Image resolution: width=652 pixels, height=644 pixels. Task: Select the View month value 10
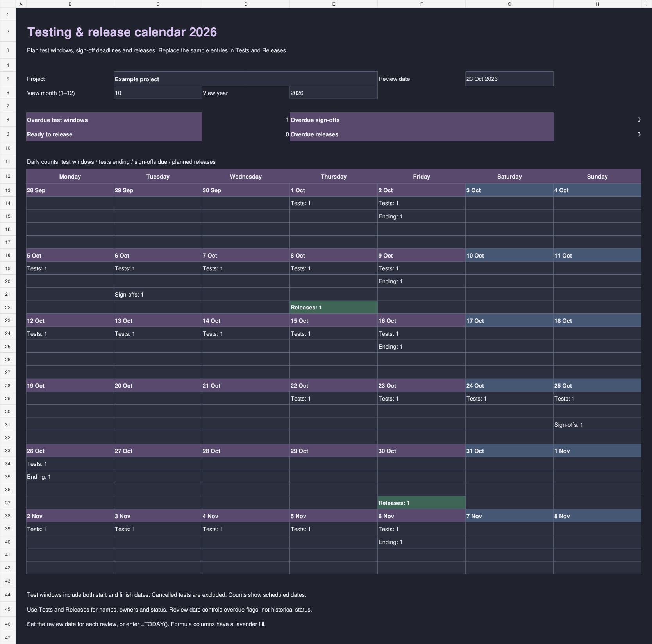click(158, 93)
